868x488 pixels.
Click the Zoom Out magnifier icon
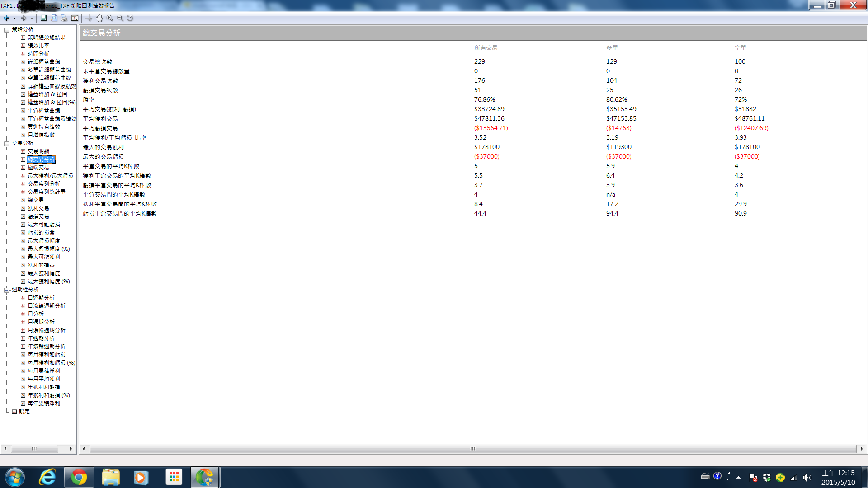click(120, 18)
